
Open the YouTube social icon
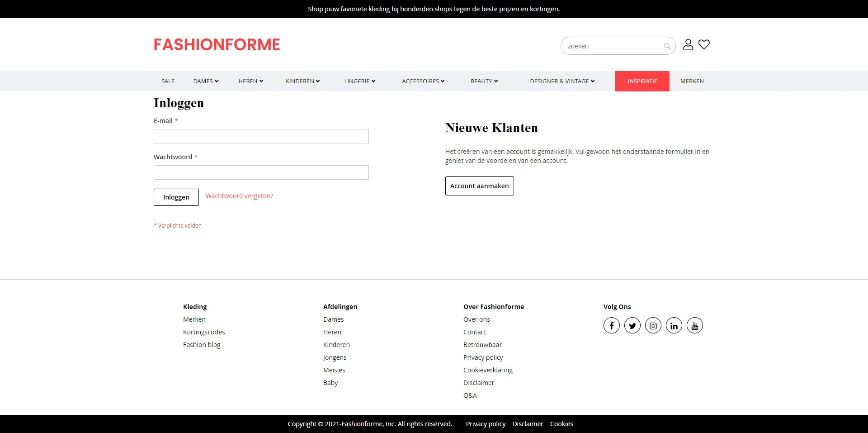(x=694, y=325)
